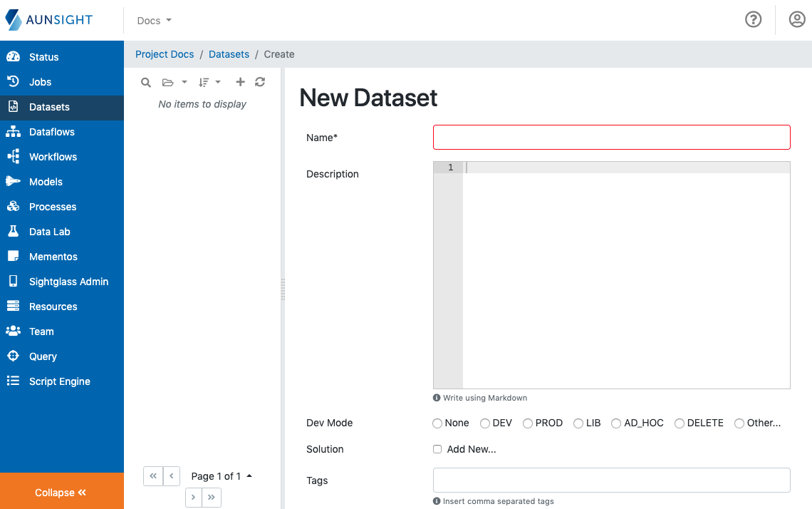This screenshot has width=812, height=509.
Task: Select the PROD dev mode option
Action: 528,423
